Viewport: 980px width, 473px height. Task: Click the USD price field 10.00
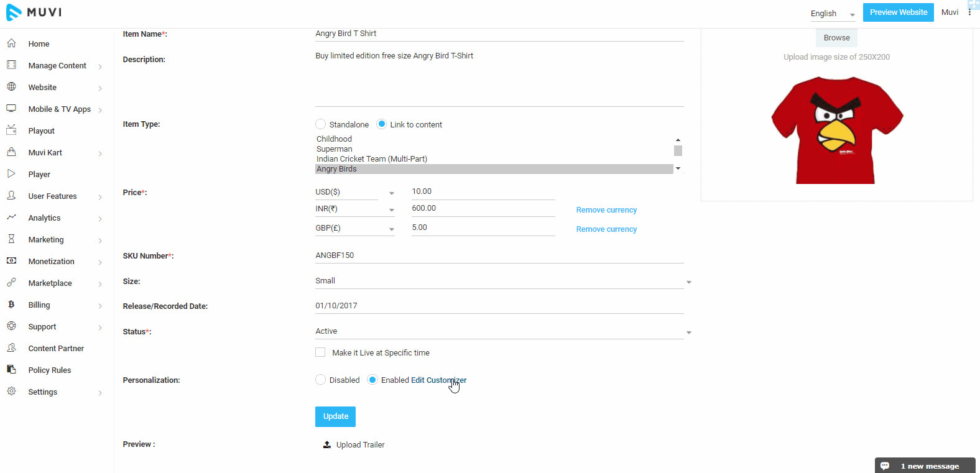tap(483, 192)
